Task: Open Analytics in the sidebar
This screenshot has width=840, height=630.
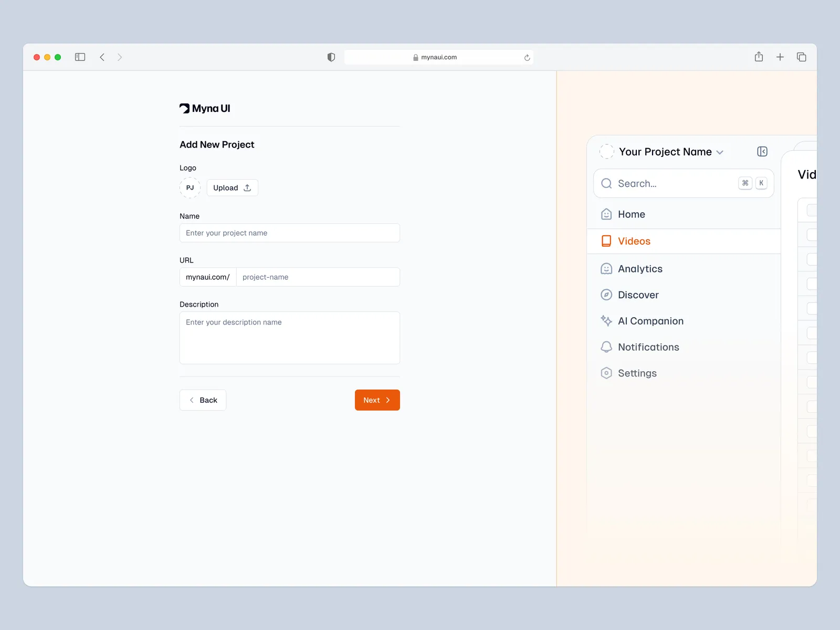Action: coord(640,269)
